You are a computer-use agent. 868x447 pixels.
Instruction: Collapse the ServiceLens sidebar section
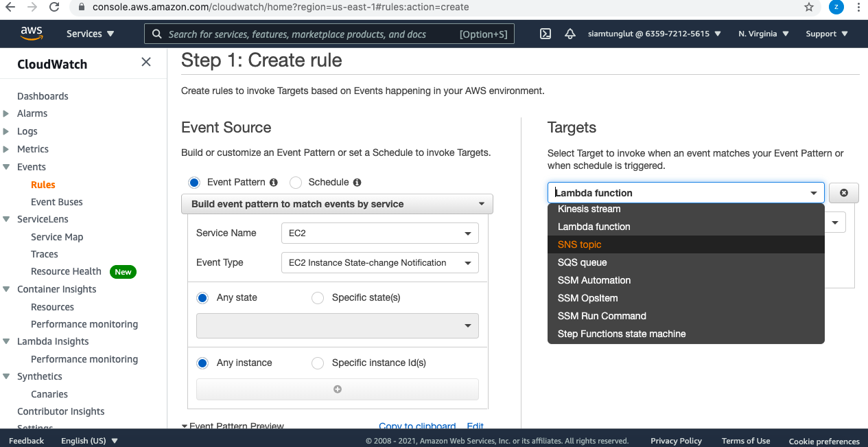6,219
